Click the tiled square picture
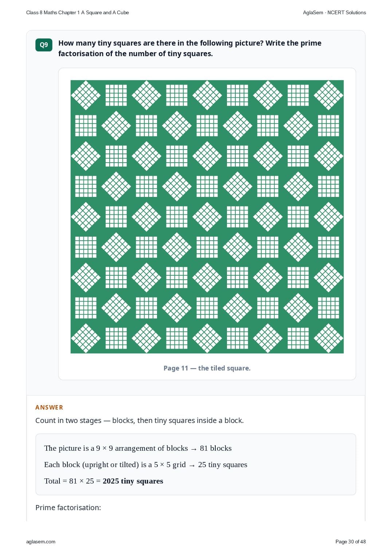Image resolution: width=392 pixels, height=555 pixels. coord(207,217)
